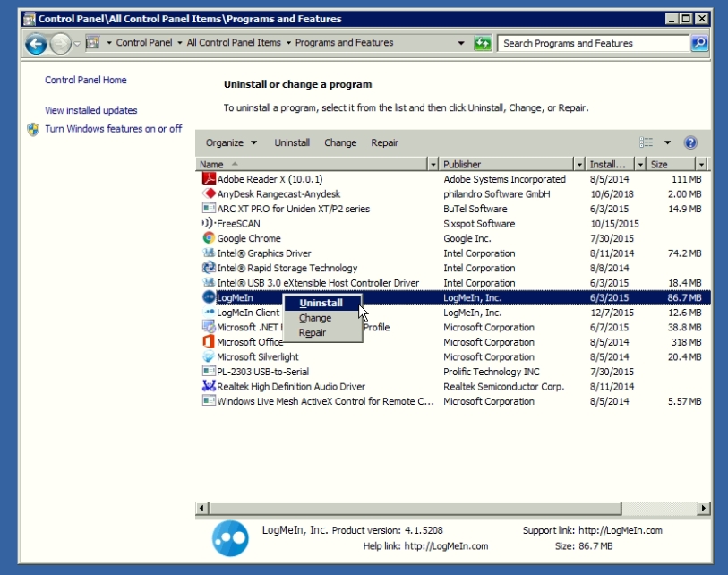
Task: Click the Microsoft .NET Framework icon
Action: pos(209,327)
